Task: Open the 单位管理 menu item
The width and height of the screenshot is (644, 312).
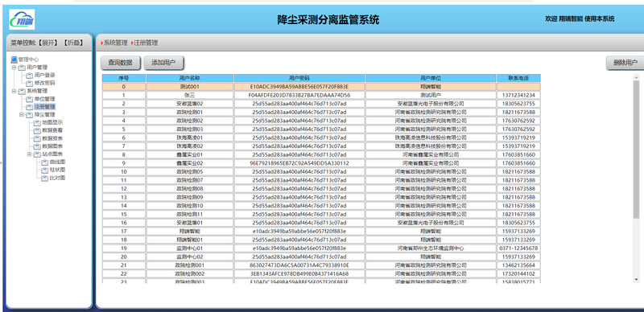Action: (x=44, y=99)
